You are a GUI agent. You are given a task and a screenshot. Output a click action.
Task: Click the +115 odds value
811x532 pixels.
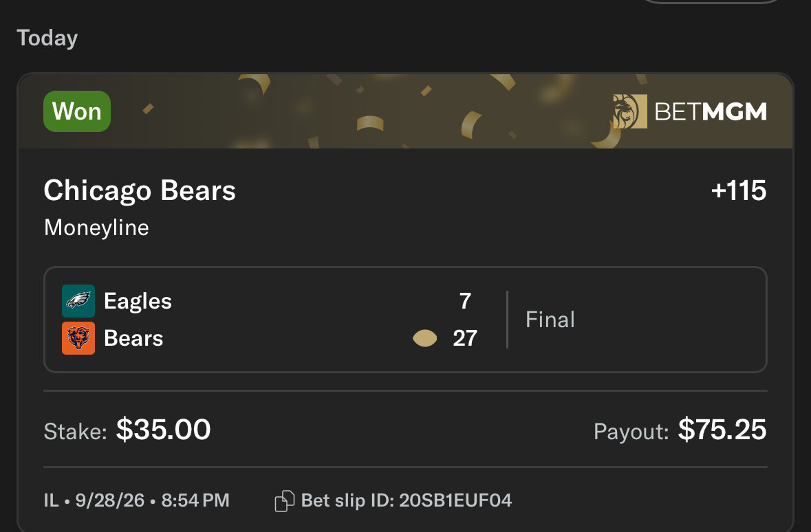pos(739,191)
